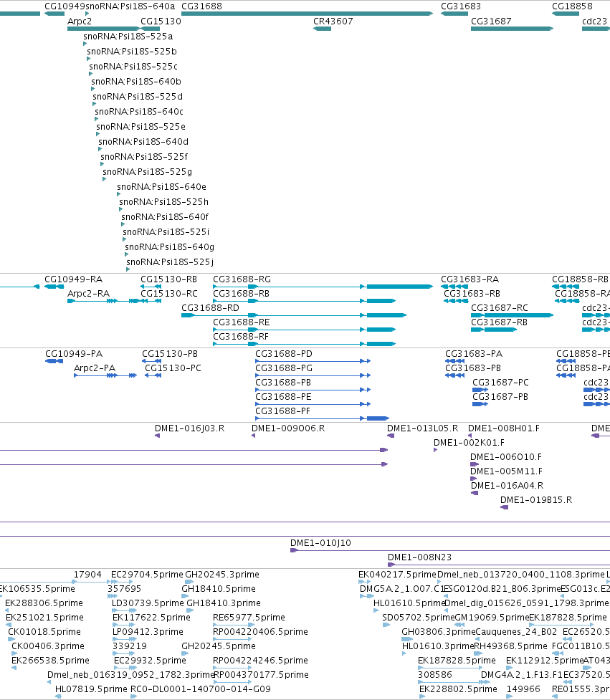Click the snoRNA:Psi18S-640g label
Screen dimensions: 610x700
170,247
